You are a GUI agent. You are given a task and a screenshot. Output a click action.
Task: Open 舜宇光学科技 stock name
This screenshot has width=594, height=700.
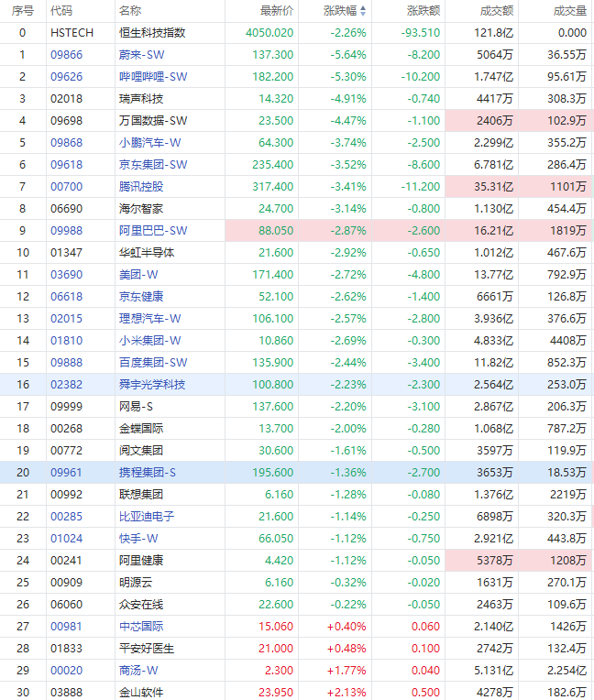(152, 385)
